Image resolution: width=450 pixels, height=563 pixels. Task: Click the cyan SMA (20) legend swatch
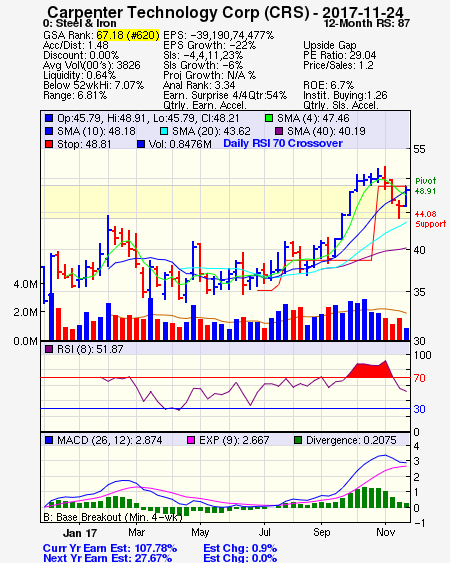(x=164, y=131)
